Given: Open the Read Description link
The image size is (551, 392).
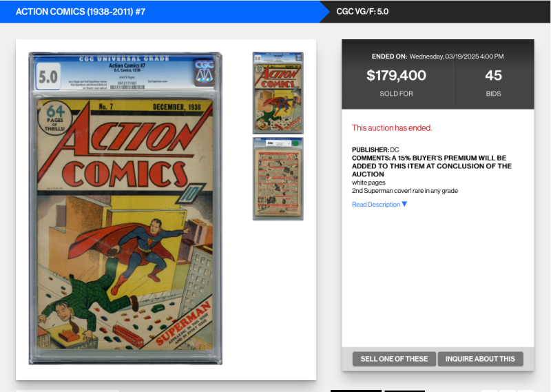Looking at the screenshot, I should click(x=376, y=204).
